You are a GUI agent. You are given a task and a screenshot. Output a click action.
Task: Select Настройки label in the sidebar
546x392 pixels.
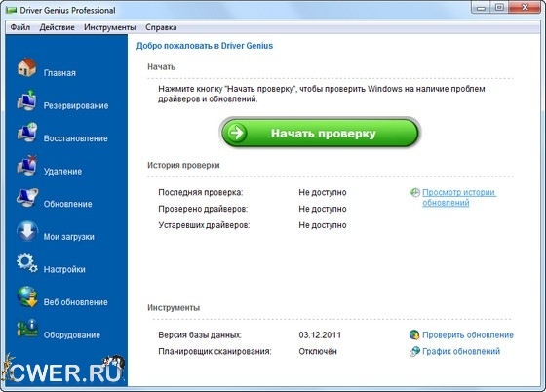(64, 269)
